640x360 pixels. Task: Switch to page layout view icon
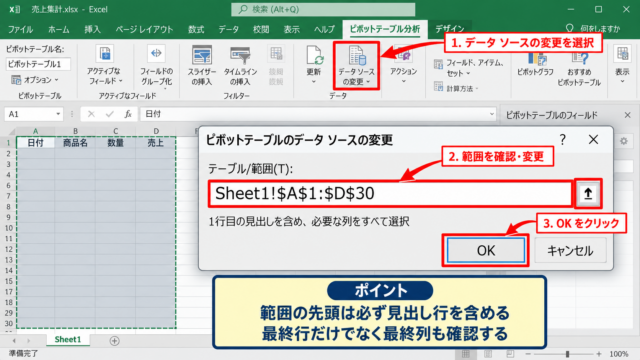(x=488, y=353)
